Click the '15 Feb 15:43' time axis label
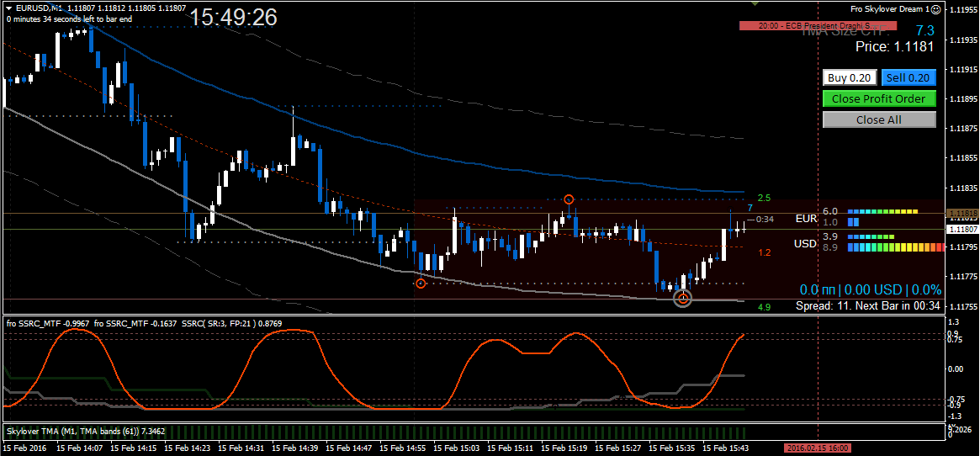The height and width of the screenshot is (456, 980). [725, 448]
